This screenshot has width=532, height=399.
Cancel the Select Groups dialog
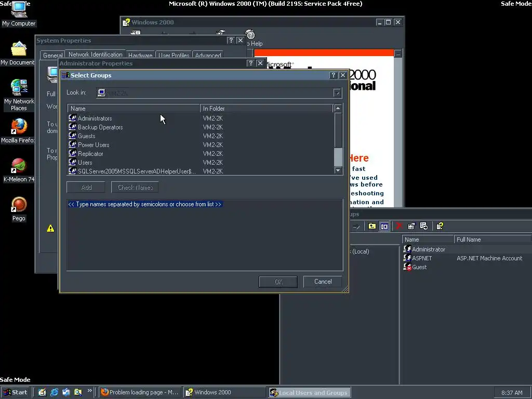pos(323,282)
